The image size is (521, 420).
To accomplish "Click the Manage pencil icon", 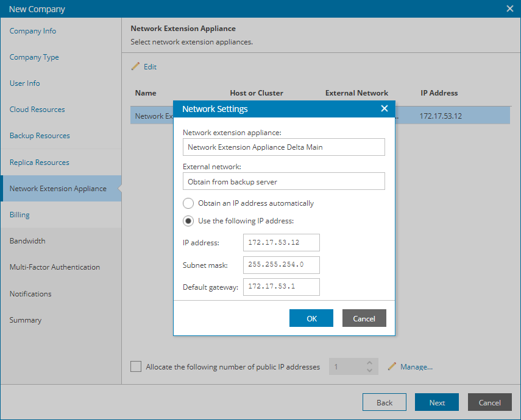I will (x=392, y=366).
